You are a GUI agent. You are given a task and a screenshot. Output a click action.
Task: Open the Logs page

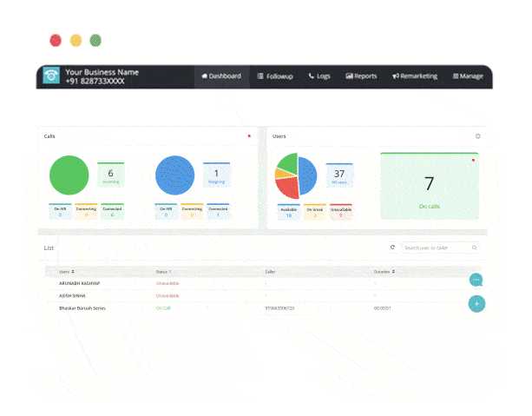tap(319, 76)
